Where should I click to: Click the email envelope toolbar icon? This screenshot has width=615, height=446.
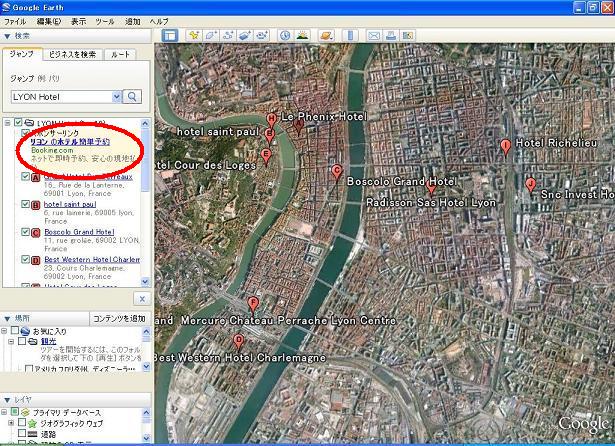[374, 36]
